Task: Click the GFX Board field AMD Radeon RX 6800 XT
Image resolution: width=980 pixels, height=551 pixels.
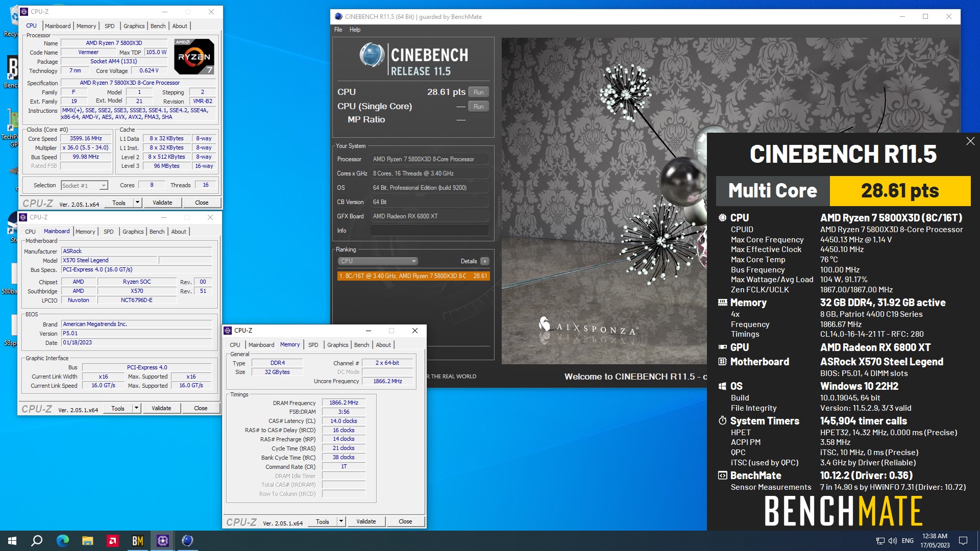Action: click(x=429, y=216)
